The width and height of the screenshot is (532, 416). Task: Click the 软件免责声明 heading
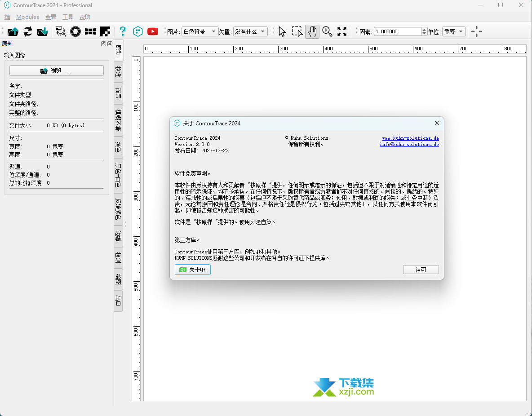(x=192, y=173)
